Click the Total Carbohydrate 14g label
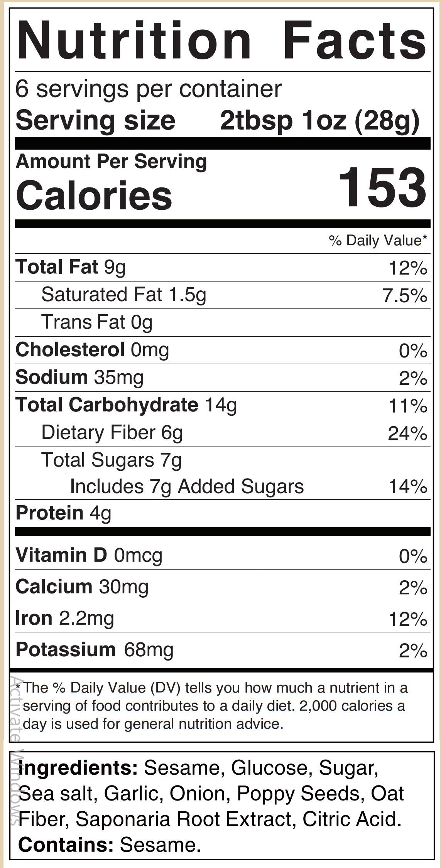Image resolution: width=441 pixels, height=868 pixels. tap(126, 405)
